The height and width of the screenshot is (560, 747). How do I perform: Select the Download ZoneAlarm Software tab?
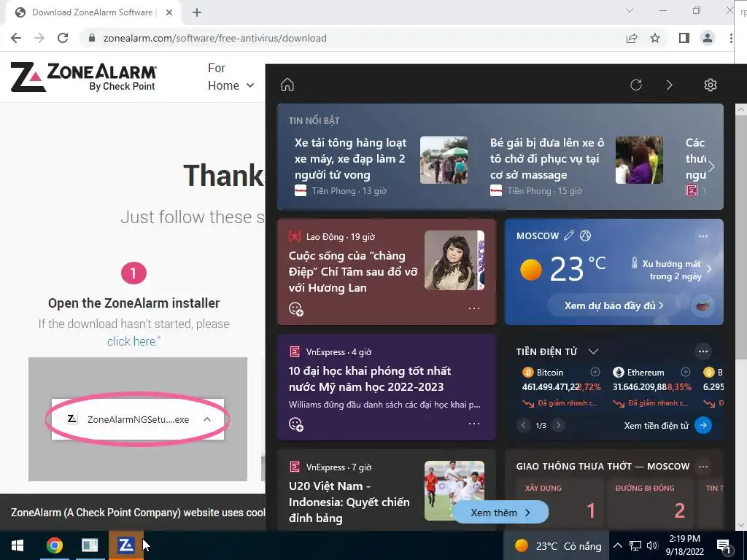click(93, 12)
